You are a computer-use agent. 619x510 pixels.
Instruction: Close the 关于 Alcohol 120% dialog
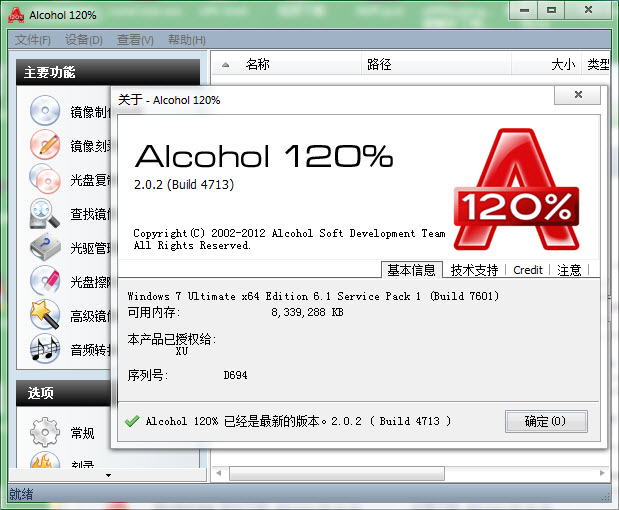click(578, 95)
